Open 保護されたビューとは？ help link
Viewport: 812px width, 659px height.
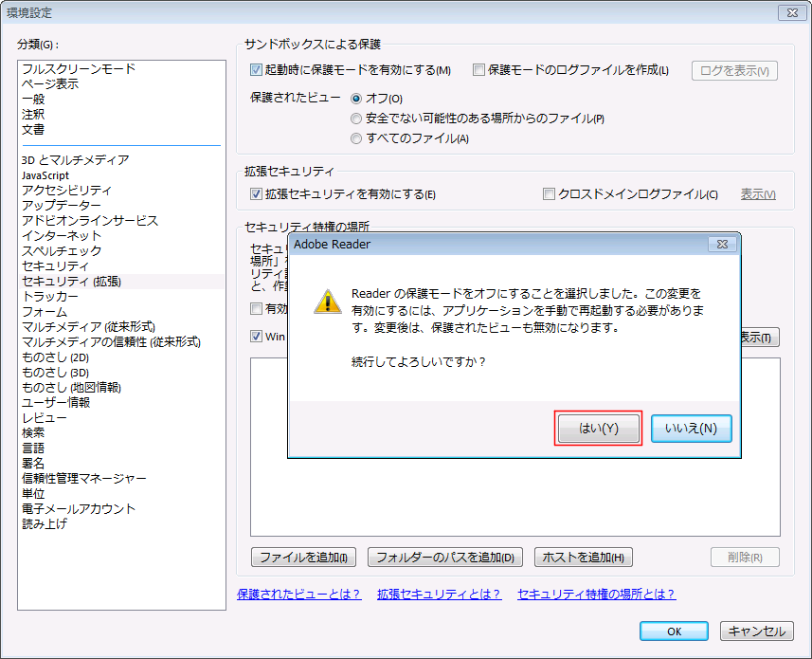[298, 595]
